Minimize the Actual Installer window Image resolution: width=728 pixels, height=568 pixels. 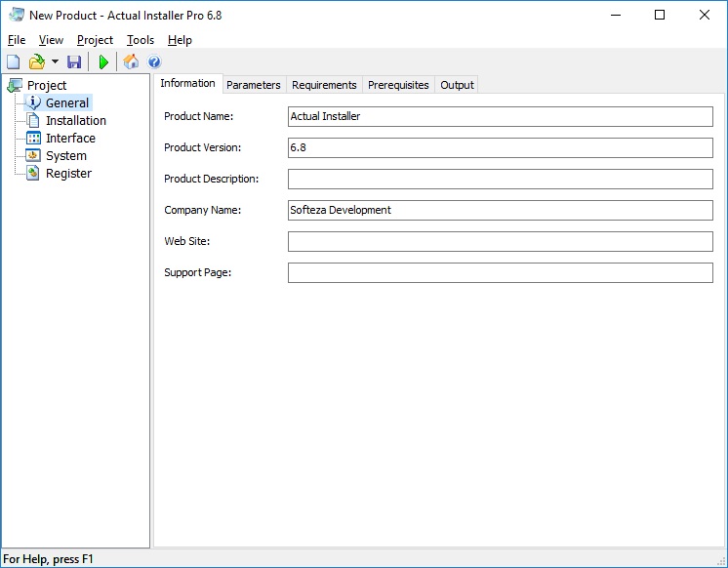pos(616,15)
